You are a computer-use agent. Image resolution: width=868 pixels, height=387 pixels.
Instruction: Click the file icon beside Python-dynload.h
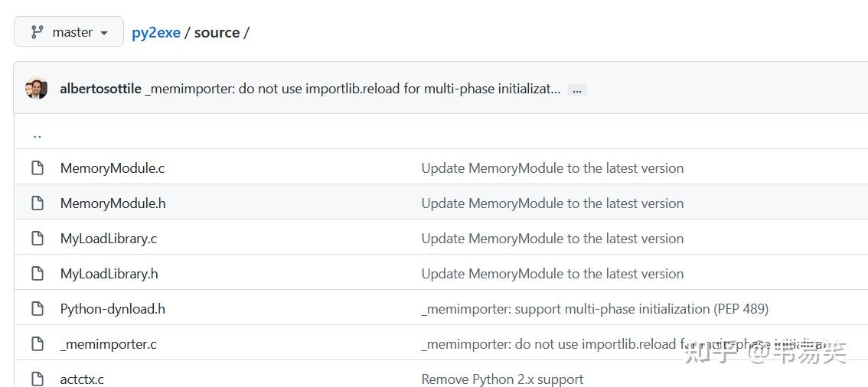coord(37,309)
